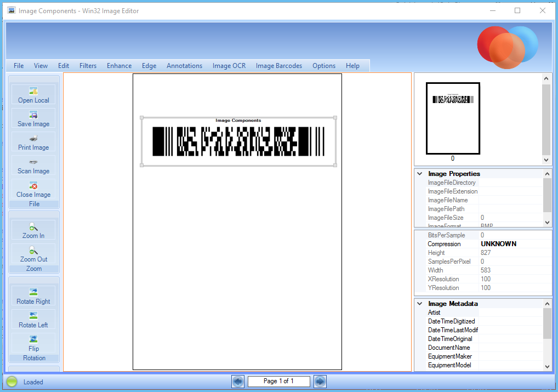Select page thumbnail 0
This screenshot has width=558, height=392.
coord(453,118)
